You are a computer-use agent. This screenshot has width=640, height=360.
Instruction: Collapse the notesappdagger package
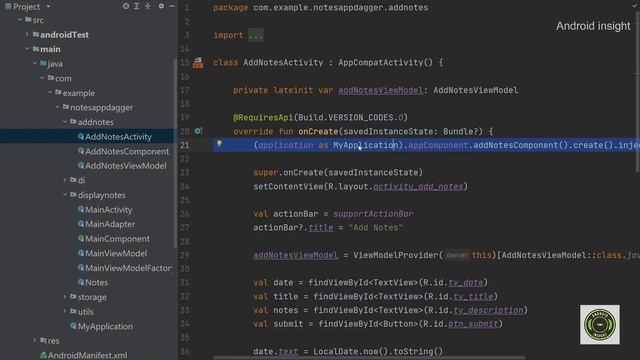coord(58,107)
